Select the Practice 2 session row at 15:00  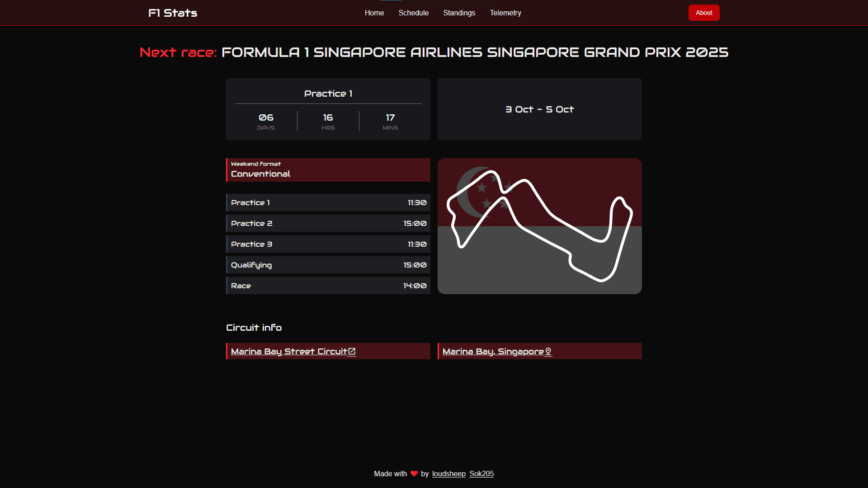pos(328,223)
